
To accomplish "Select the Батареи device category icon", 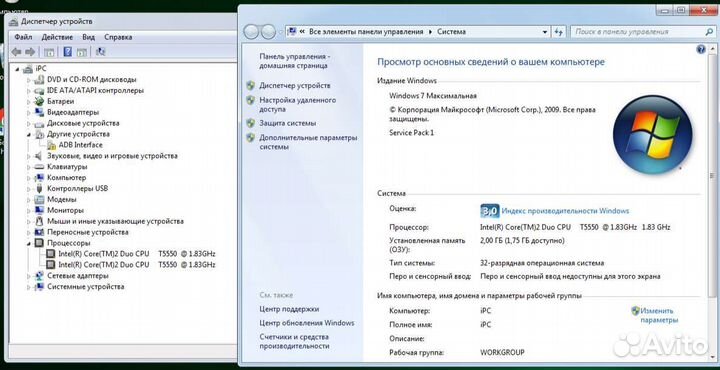I will tap(40, 101).
